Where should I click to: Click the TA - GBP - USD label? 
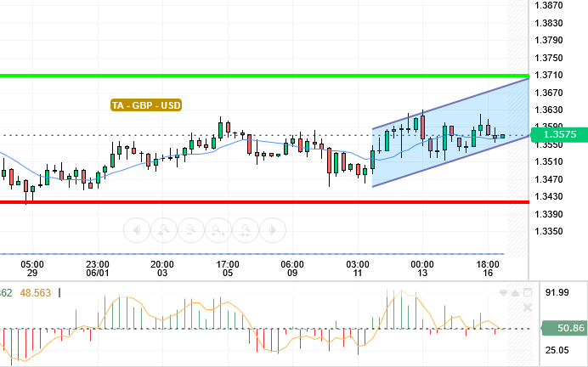click(146, 105)
